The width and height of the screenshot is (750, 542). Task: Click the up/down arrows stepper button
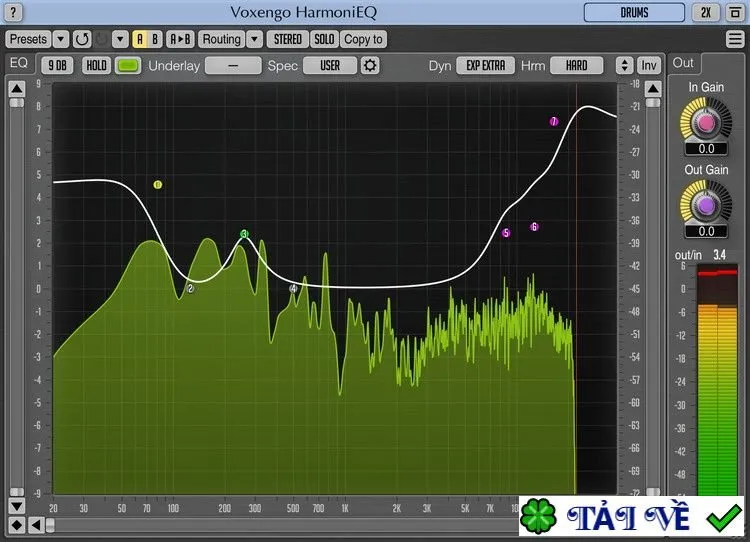(624, 66)
